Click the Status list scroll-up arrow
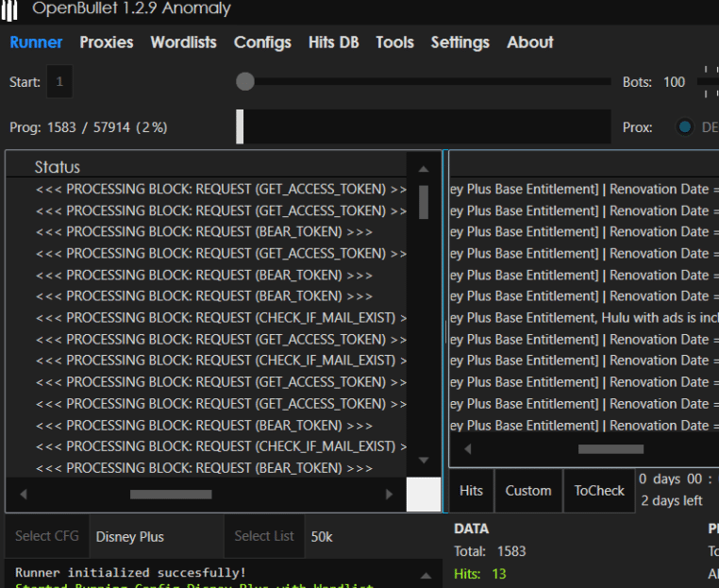The image size is (719, 588). [424, 169]
